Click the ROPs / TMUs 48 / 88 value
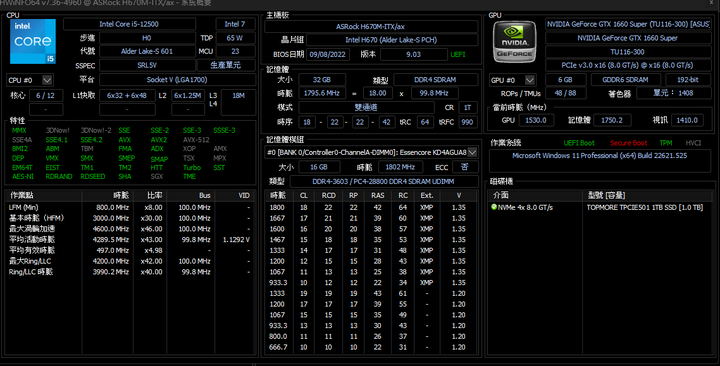The height and width of the screenshot is (366, 720). (x=565, y=93)
